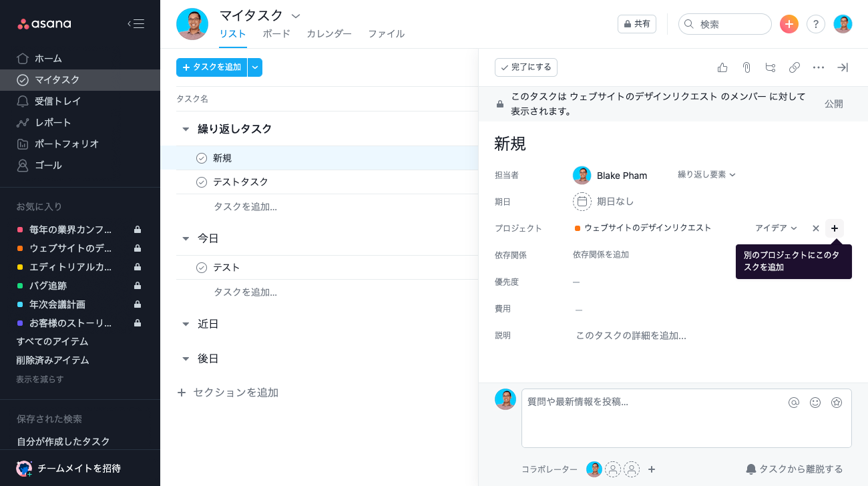Collapse the 繰り返しタスク section
This screenshot has height=486, width=868.
tap(186, 129)
